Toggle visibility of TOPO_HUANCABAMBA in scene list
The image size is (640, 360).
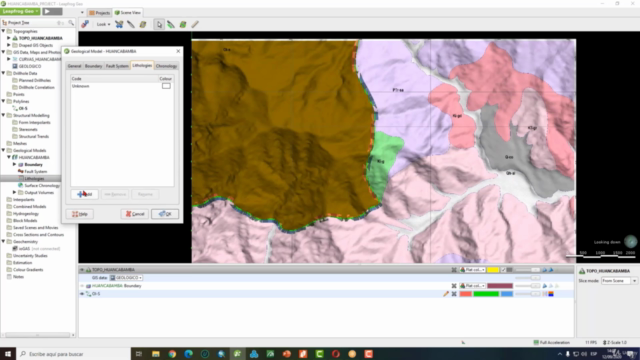[82, 270]
